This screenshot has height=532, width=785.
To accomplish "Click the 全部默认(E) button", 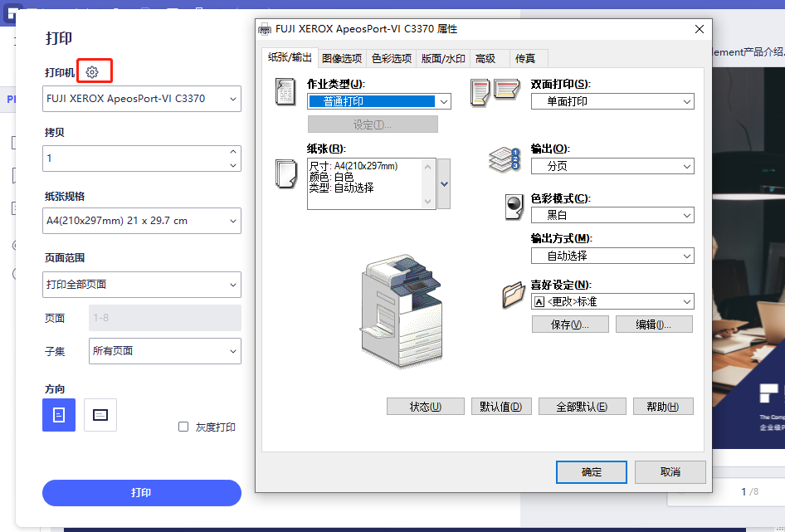I will point(582,406).
